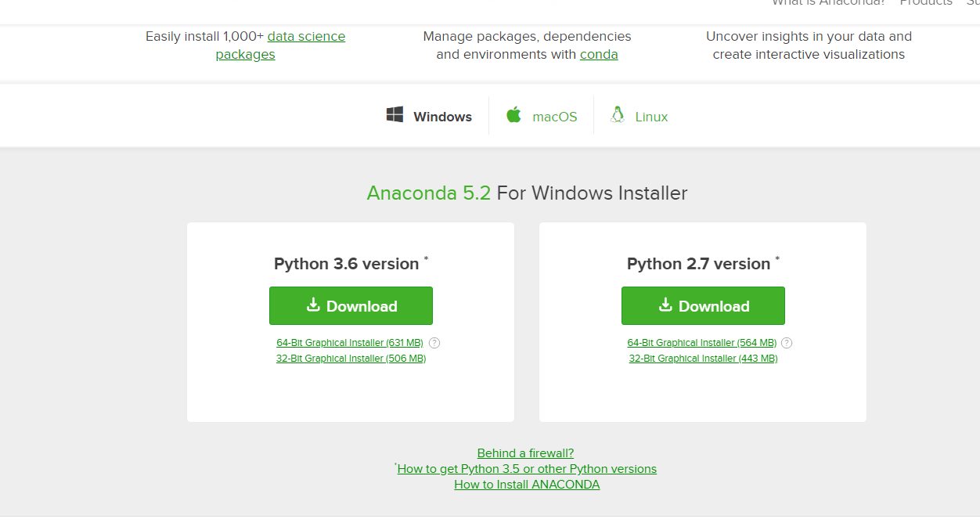Switch to the macOS tab
Image resolution: width=980 pixels, height=523 pixels.
542,116
